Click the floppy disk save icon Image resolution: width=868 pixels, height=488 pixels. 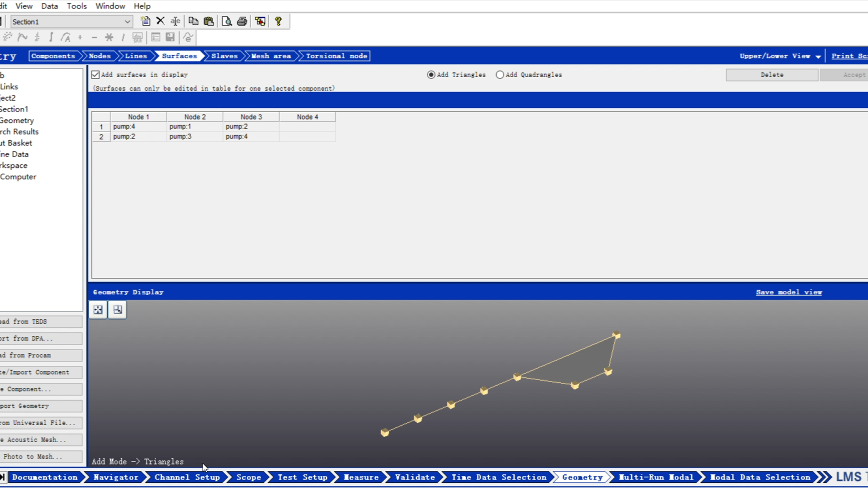pyautogui.click(x=170, y=37)
